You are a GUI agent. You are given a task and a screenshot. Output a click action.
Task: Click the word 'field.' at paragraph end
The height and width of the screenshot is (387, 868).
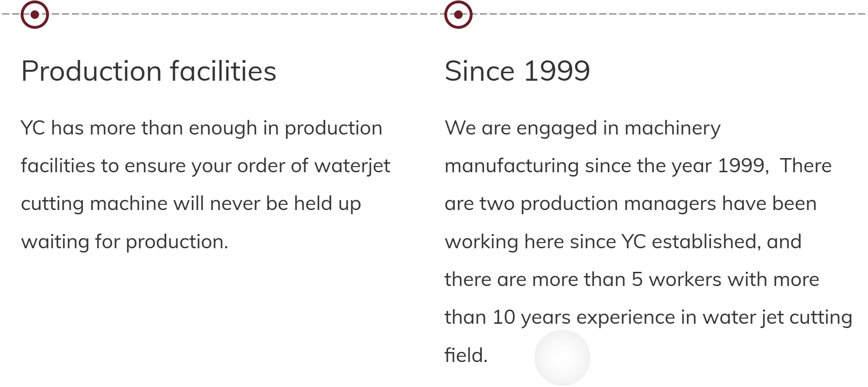tap(466, 355)
